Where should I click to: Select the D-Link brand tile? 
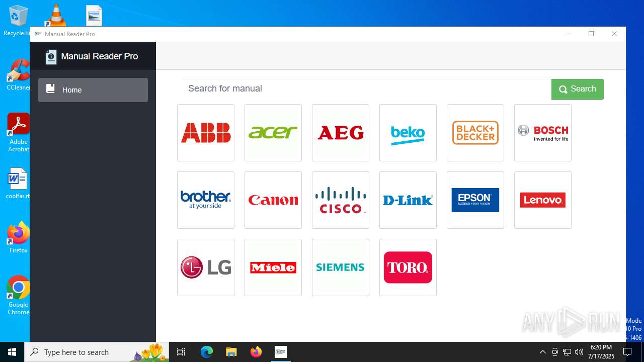tap(408, 200)
